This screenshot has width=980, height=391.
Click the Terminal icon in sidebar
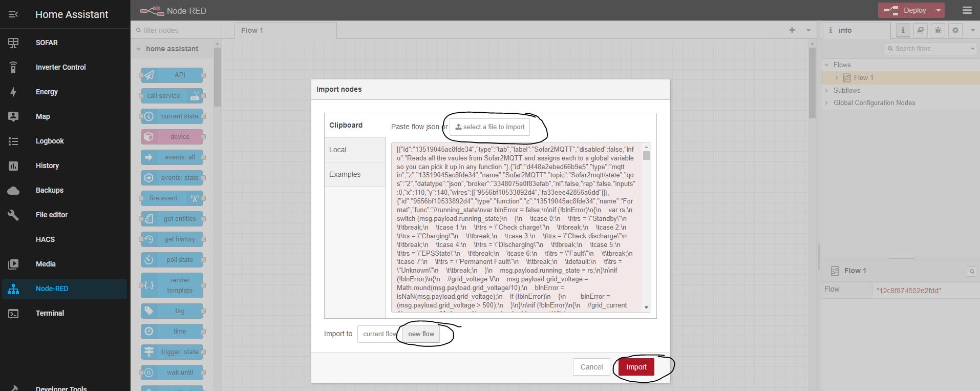(x=13, y=313)
